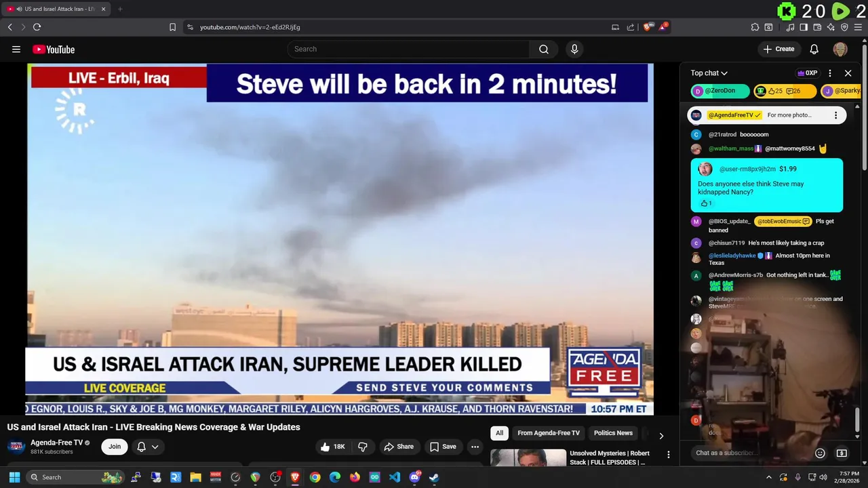The image size is (868, 488).
Task: Open the Leo AI sparkle icon
Action: point(831,27)
